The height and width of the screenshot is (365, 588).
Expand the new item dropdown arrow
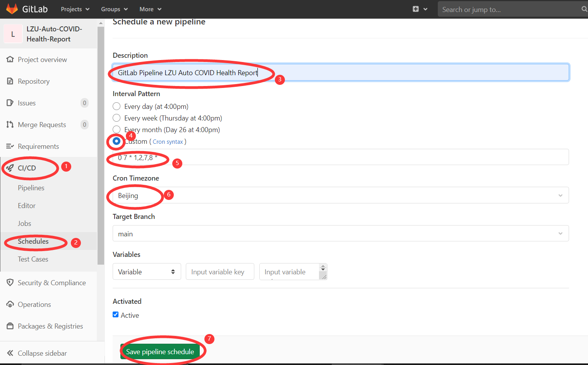click(425, 9)
